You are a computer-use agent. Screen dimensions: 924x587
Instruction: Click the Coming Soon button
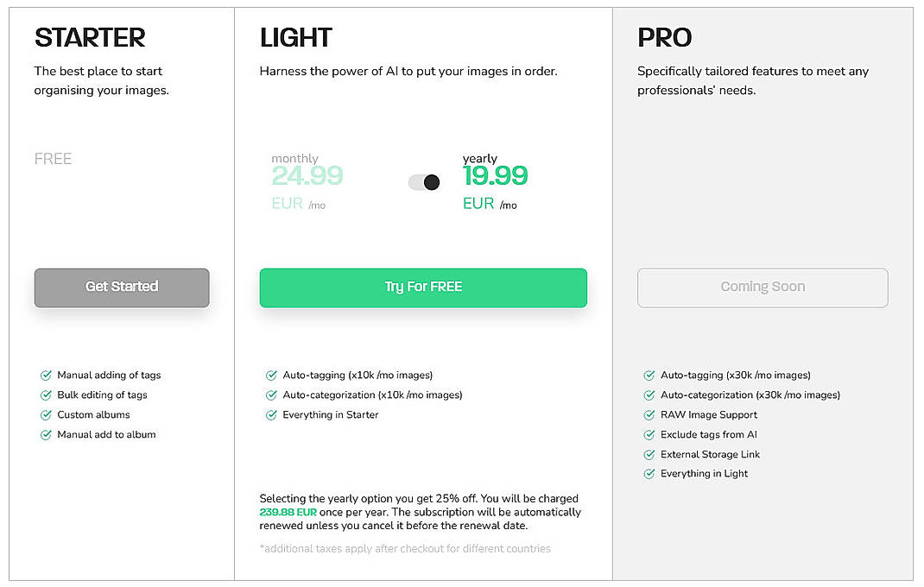(763, 287)
